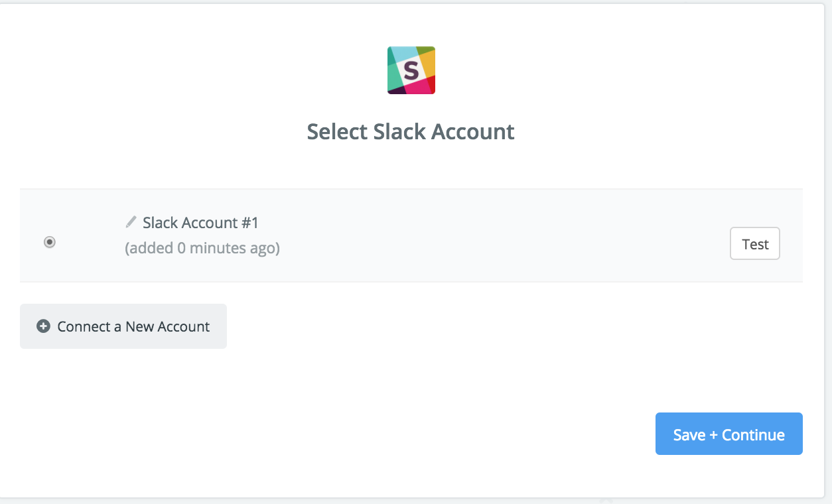
Task: Click the "added 0 minutes ago" text
Action: coord(202,249)
